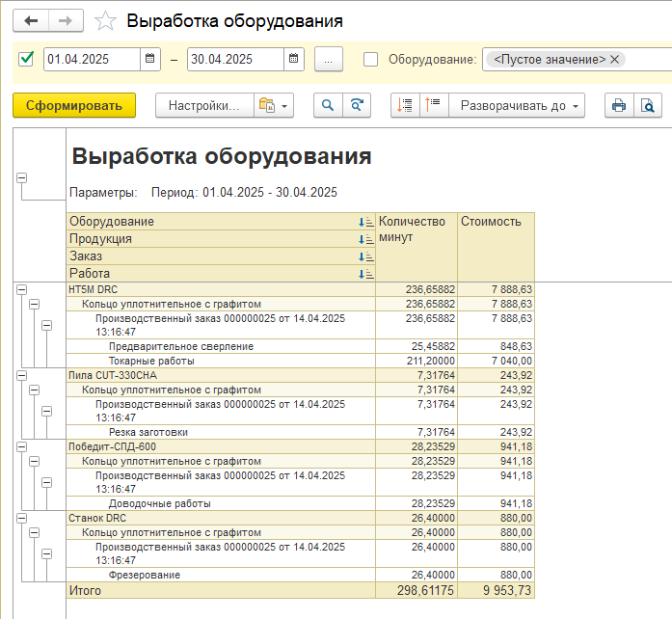Collapse the report header group
672x619 pixels.
tap(22, 177)
